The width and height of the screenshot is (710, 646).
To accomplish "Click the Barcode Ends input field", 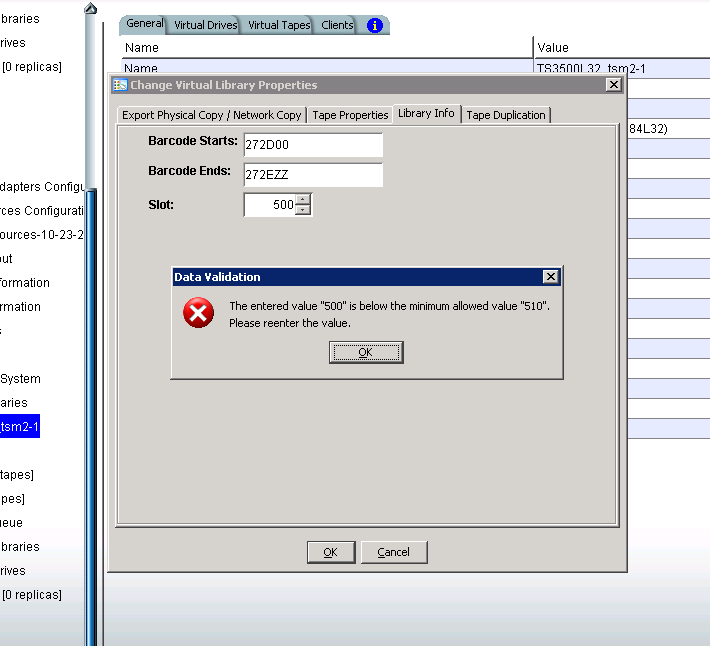I will point(312,175).
